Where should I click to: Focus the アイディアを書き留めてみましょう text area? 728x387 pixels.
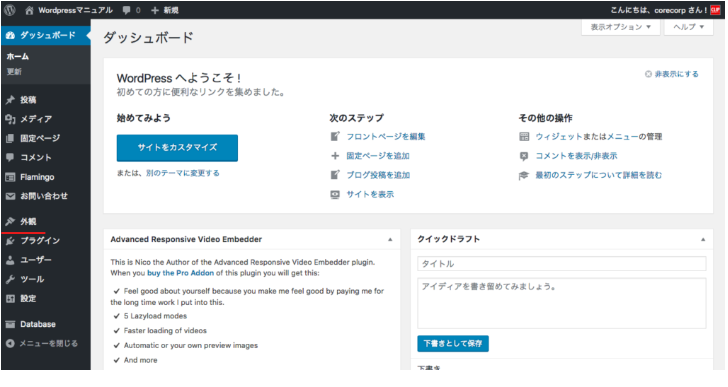pos(561,303)
